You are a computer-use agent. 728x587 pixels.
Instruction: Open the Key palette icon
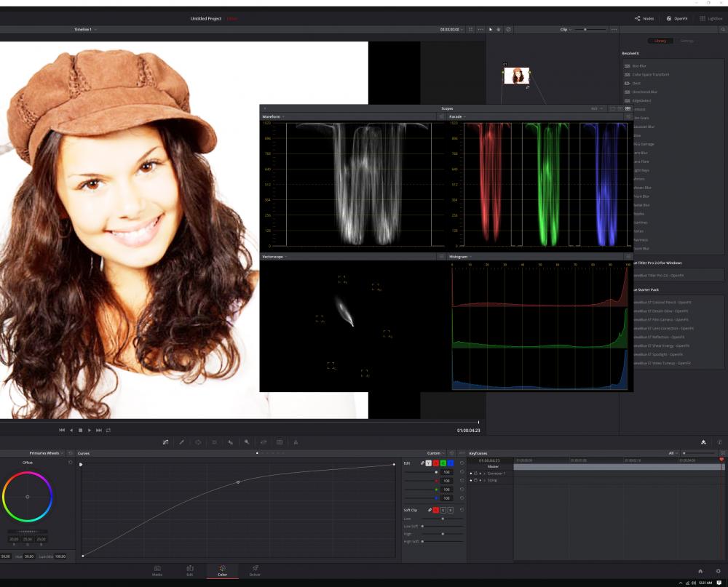click(x=247, y=442)
